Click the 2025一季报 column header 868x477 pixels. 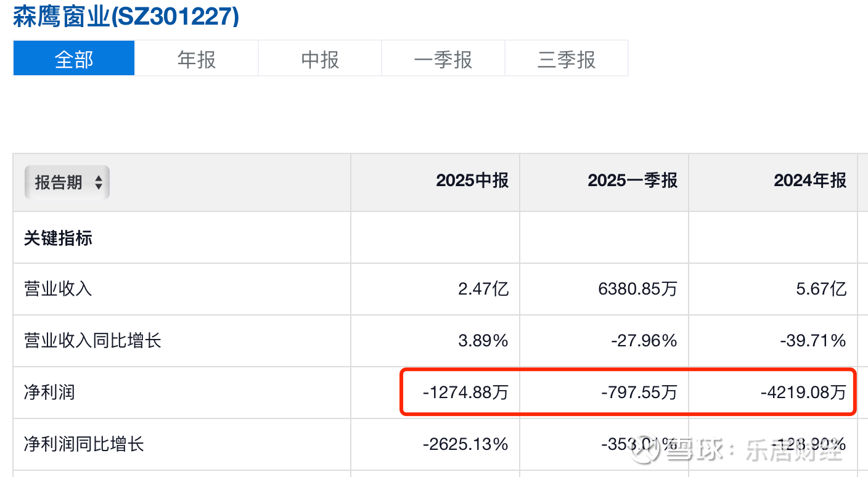pyautogui.click(x=633, y=181)
